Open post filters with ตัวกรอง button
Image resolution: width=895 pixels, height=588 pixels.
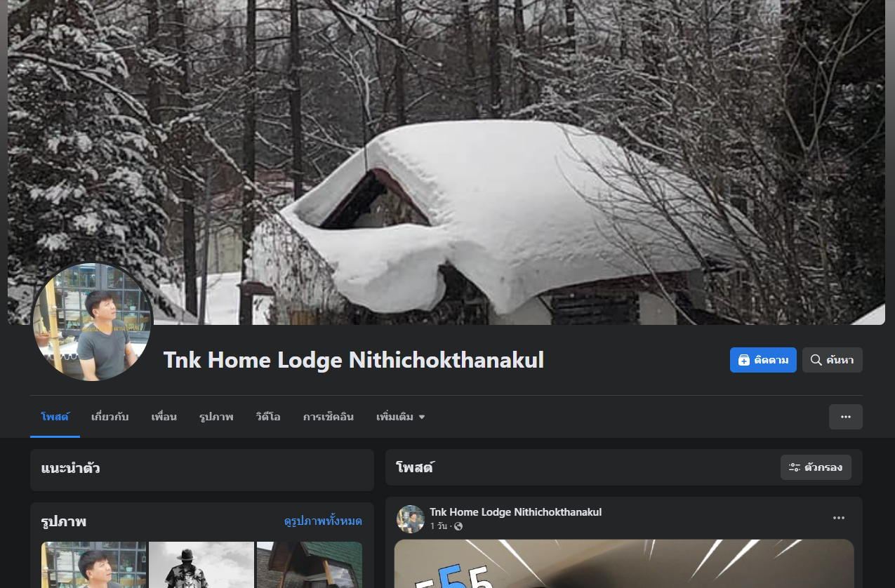pyautogui.click(x=816, y=467)
